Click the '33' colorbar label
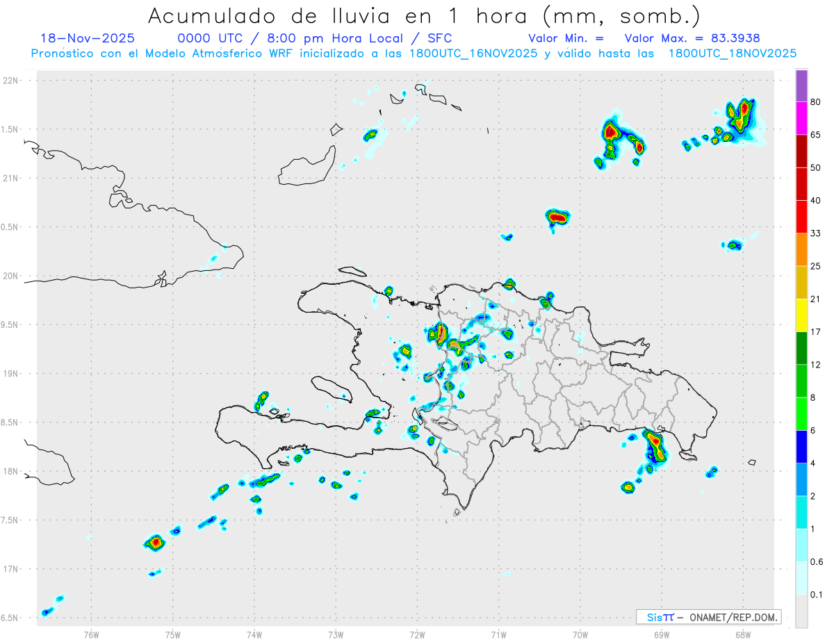This screenshot has height=644, width=834. pos(816,233)
